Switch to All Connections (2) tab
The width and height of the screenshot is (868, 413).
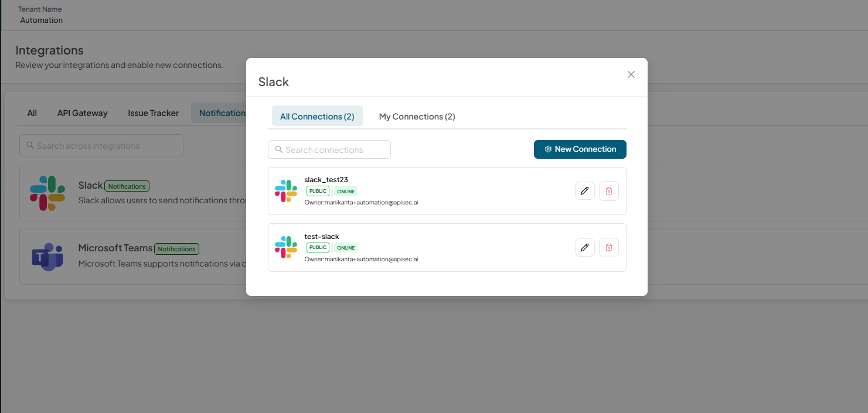[x=317, y=116]
